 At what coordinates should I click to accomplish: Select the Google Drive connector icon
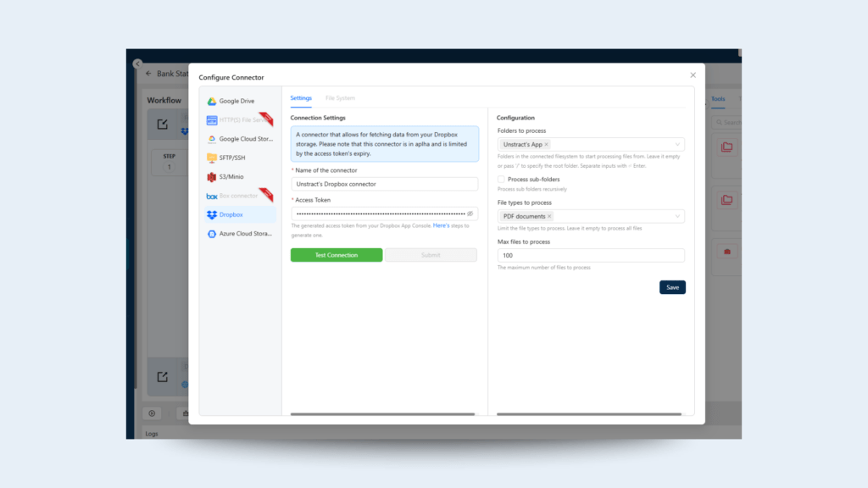pos(212,101)
